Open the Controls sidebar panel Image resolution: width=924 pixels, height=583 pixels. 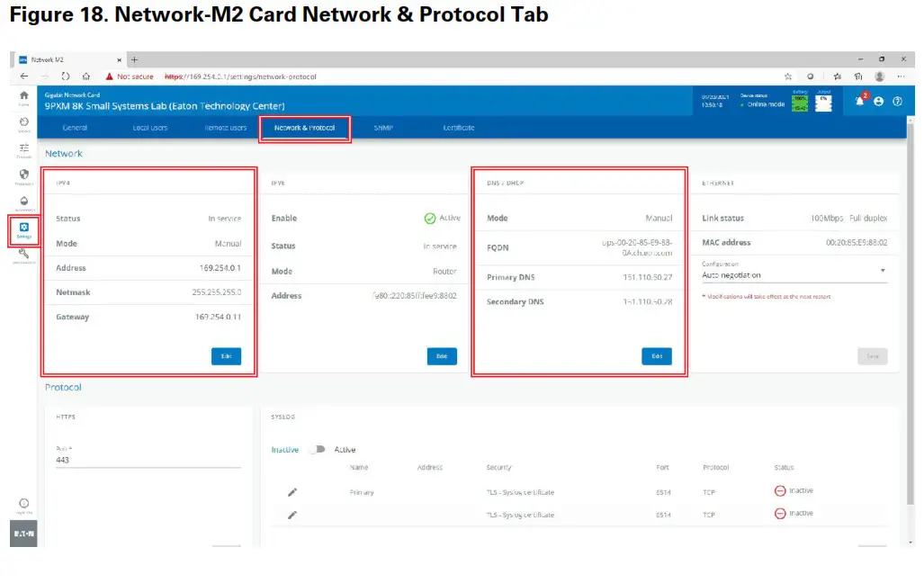pos(23,148)
